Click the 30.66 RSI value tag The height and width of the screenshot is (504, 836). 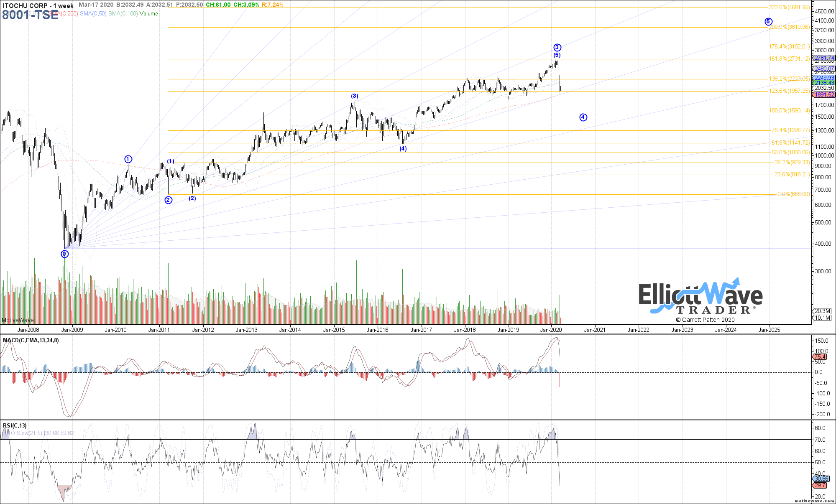821,479
